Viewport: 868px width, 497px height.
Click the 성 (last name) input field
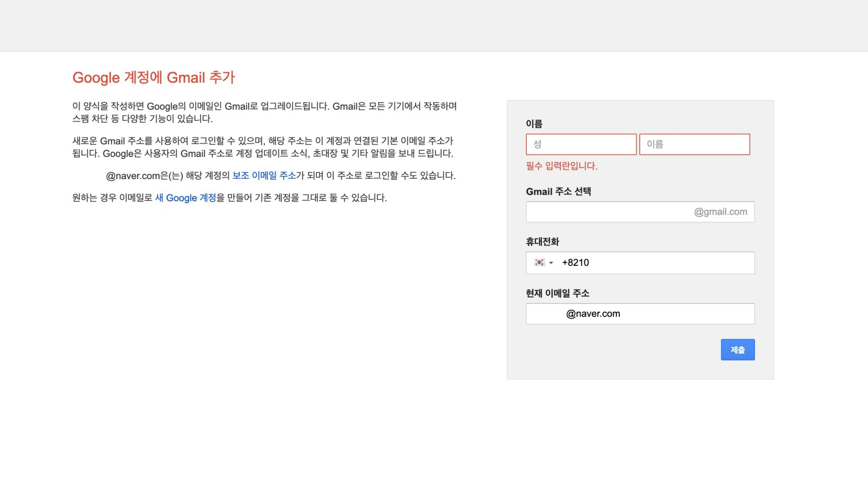coord(581,144)
